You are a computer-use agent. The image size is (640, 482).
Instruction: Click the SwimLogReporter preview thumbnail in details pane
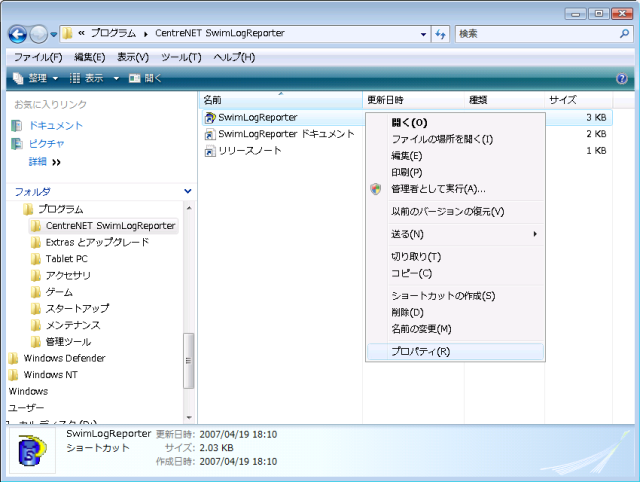point(32,450)
